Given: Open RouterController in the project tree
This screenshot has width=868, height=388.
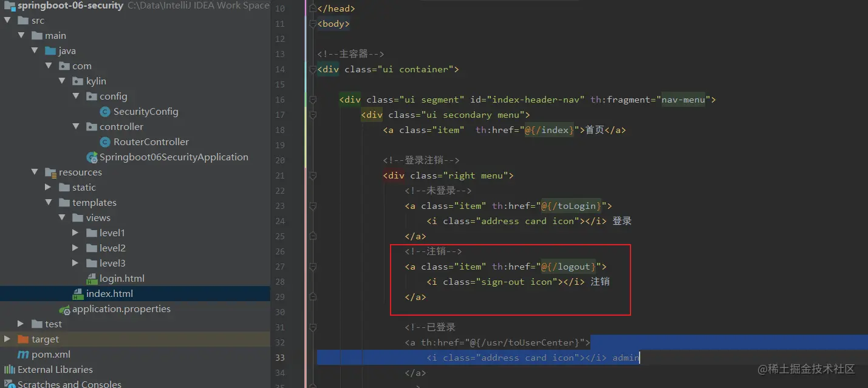Looking at the screenshot, I should pos(151,142).
